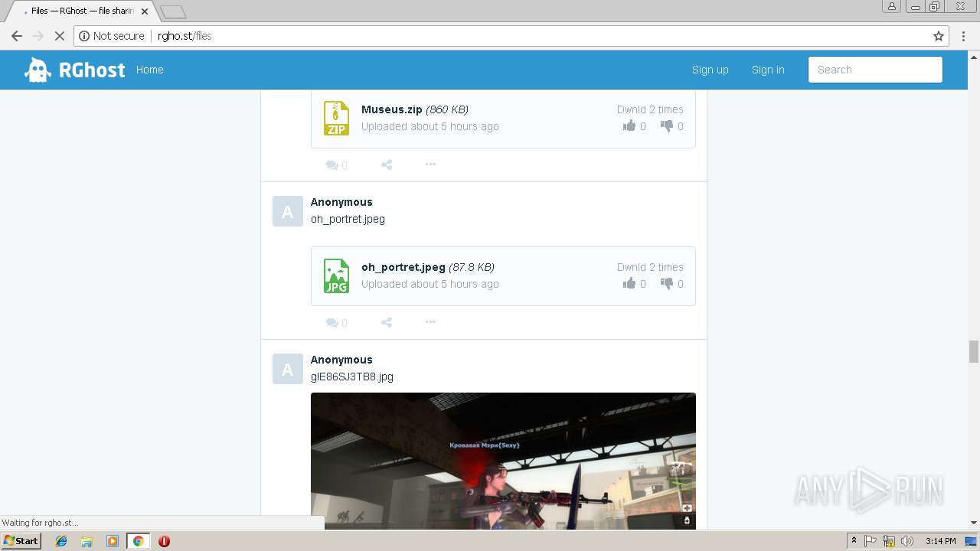Open the Windows Start menu
Image resolution: width=980 pixels, height=551 pixels.
point(21,540)
